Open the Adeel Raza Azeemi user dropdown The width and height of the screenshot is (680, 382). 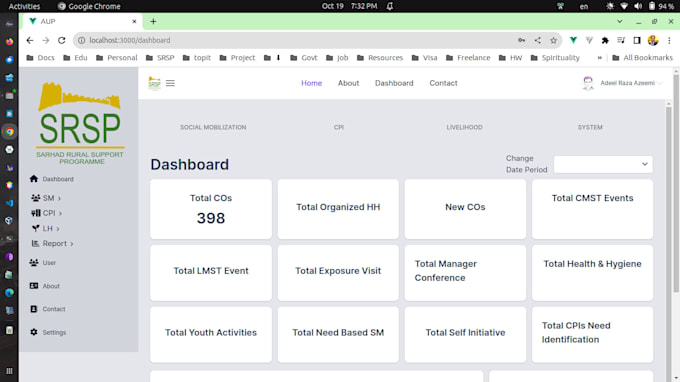pyautogui.click(x=631, y=83)
